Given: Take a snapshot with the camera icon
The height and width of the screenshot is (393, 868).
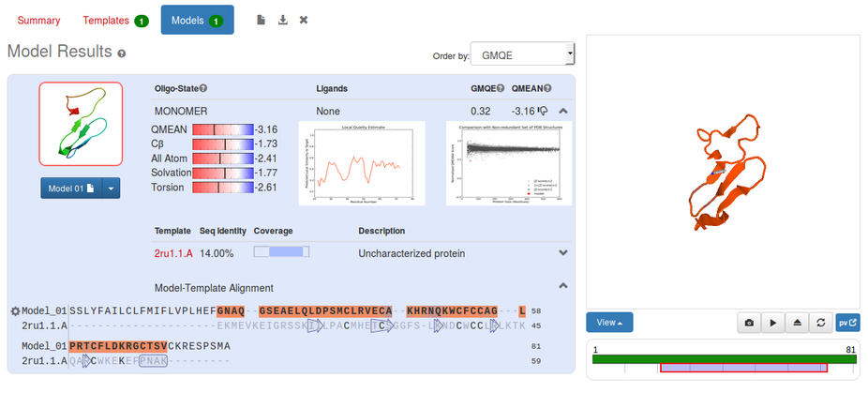Looking at the screenshot, I should (x=749, y=322).
